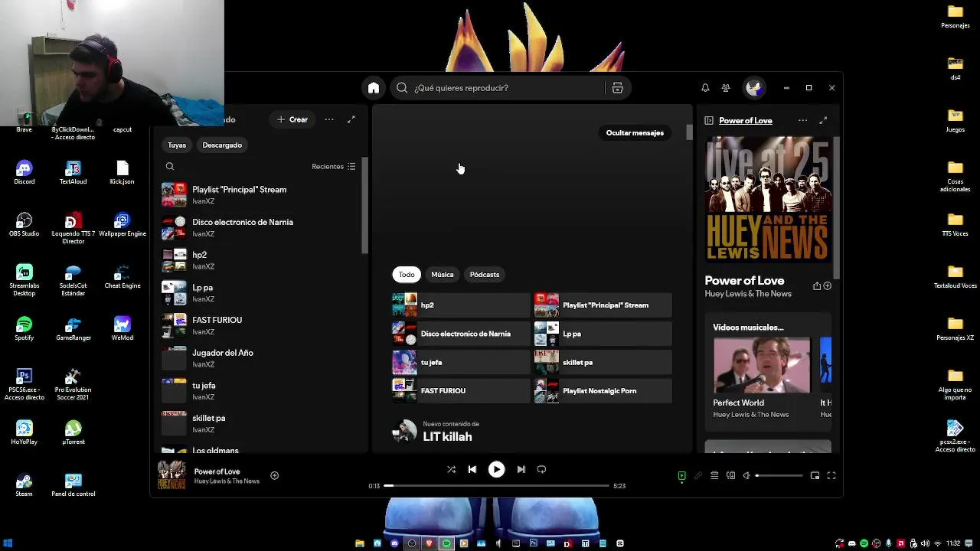
Task: Click the Ocultar mensajes button
Action: (x=635, y=132)
